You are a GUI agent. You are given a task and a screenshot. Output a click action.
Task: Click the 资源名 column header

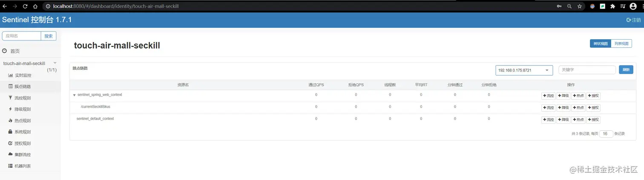[x=183, y=85]
